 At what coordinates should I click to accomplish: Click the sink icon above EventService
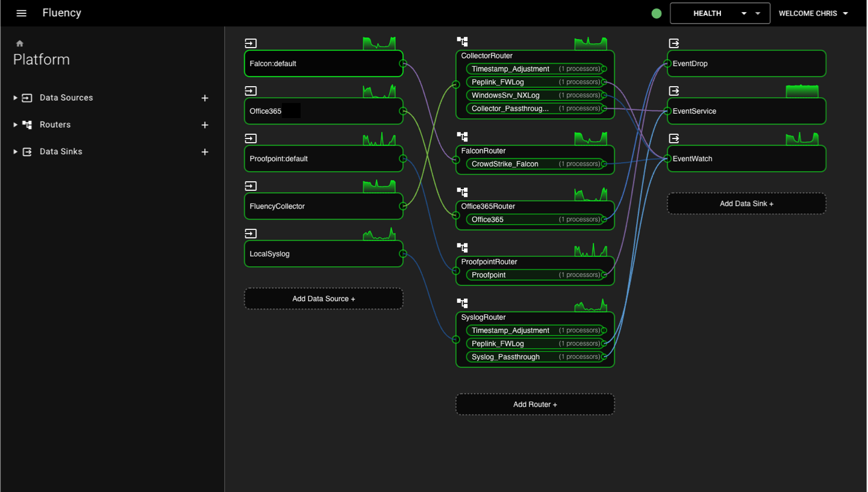click(x=674, y=91)
